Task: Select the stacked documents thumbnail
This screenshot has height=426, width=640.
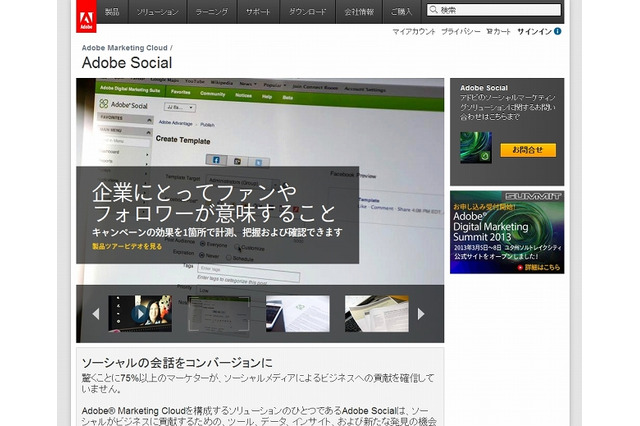Action: click(376, 313)
